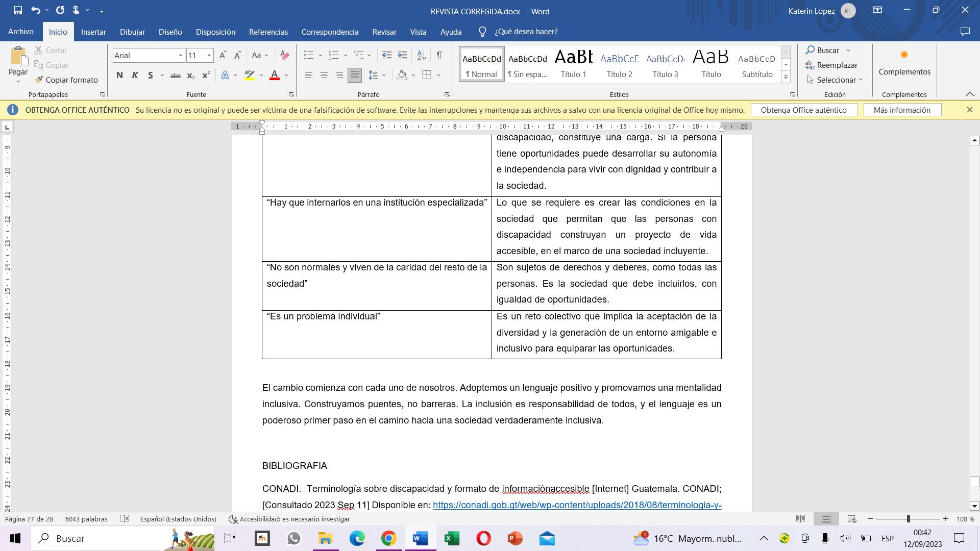Expand the font size dropdown showing 11
Screen dimensions: 980x551
209,55
